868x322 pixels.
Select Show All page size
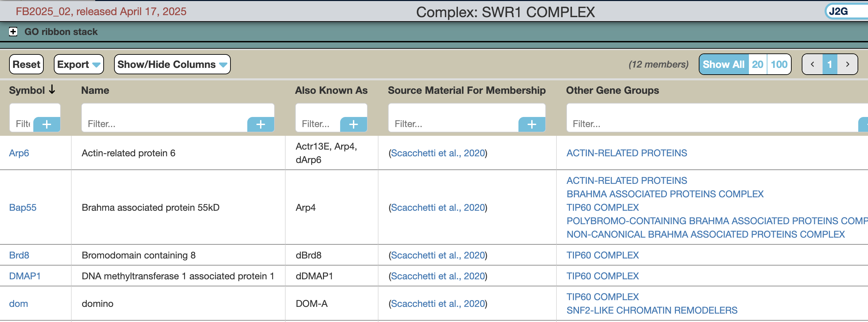(x=723, y=64)
